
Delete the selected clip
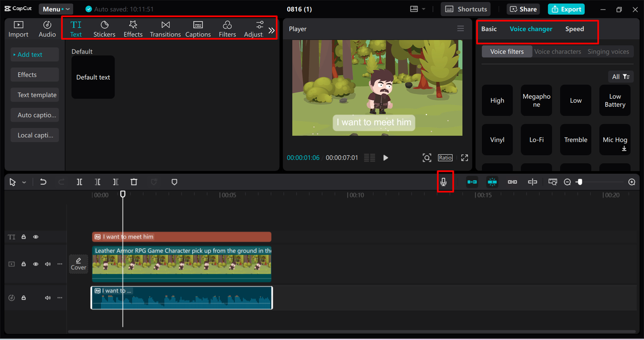pos(134,182)
